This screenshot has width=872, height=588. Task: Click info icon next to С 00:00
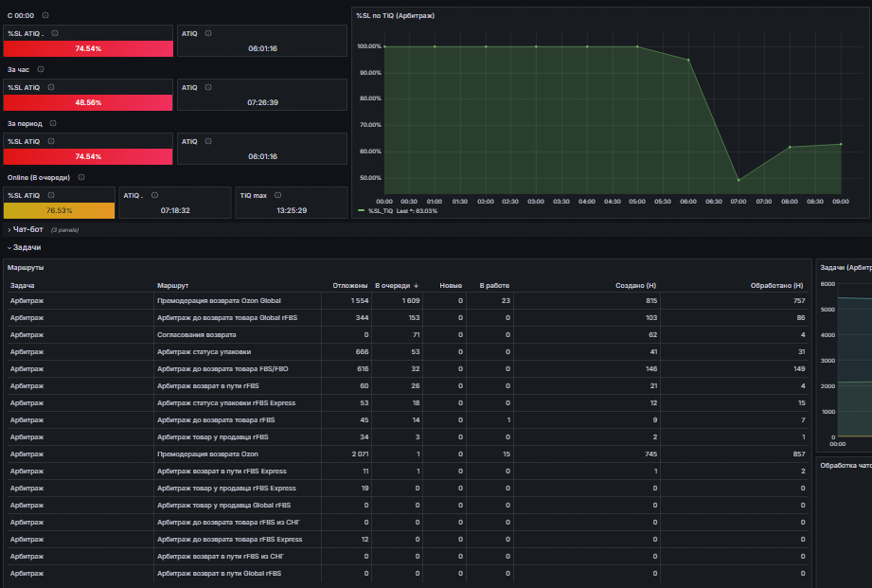pos(45,15)
